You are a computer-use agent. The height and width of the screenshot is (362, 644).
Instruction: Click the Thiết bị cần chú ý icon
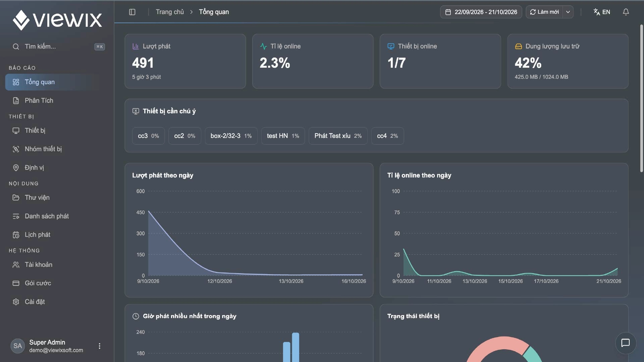(136, 111)
